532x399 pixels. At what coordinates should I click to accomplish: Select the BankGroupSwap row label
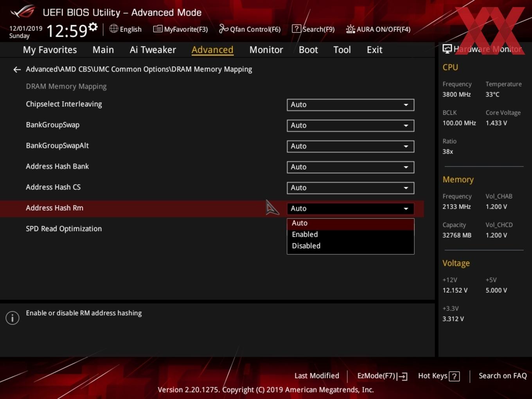coord(52,125)
